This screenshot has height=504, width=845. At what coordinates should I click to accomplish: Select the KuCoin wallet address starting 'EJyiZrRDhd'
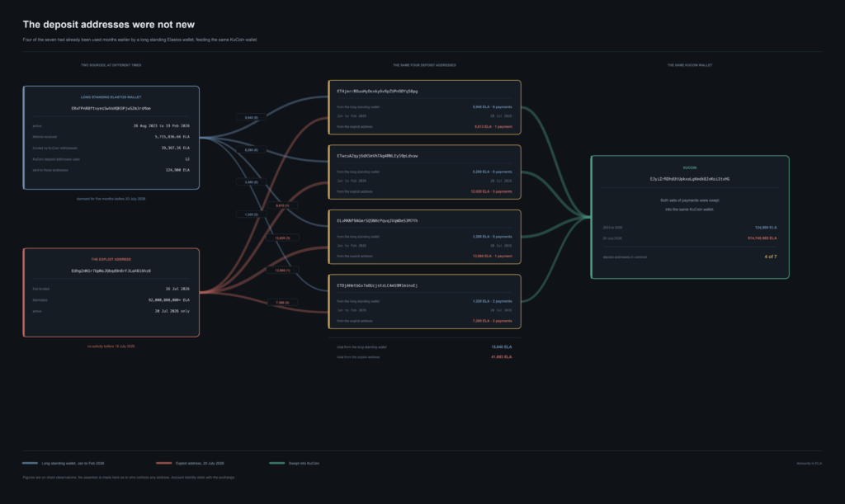pyautogui.click(x=690, y=179)
